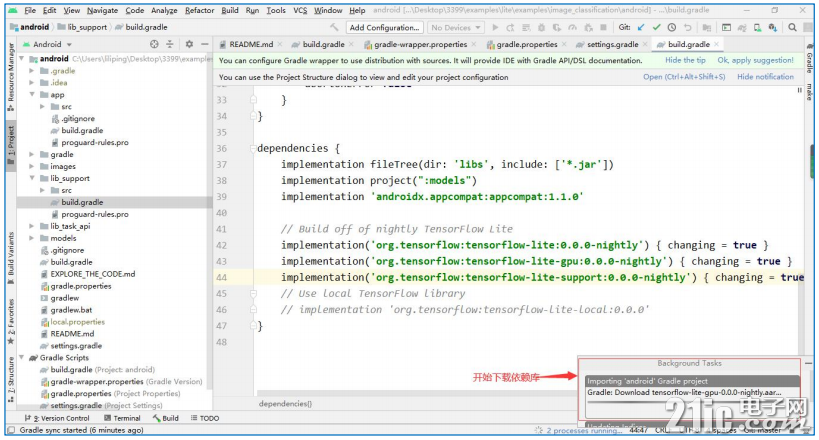Minimize Background Tasks popup
819x440 pixels.
click(808, 363)
